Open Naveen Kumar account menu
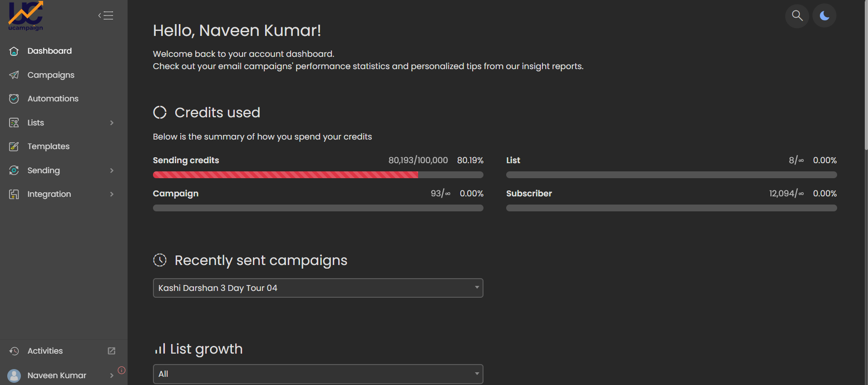The height and width of the screenshot is (385, 868). pos(57,375)
